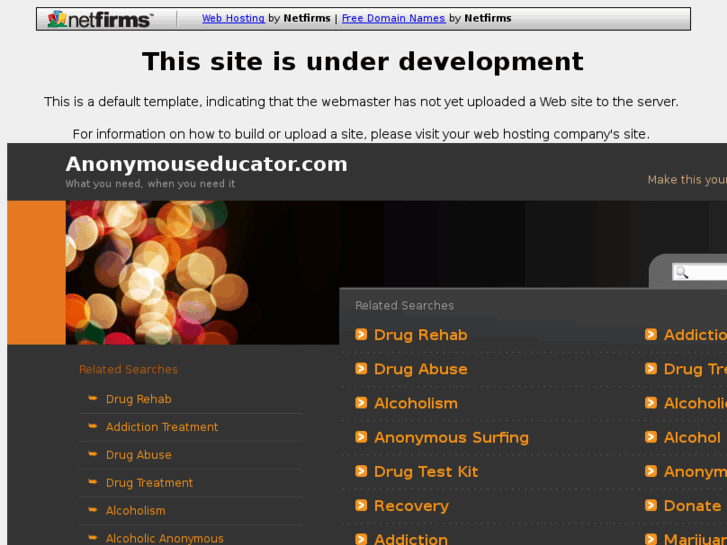The height and width of the screenshot is (545, 727).
Task: Click the arrow icon beside Recovery
Action: [x=361, y=505]
